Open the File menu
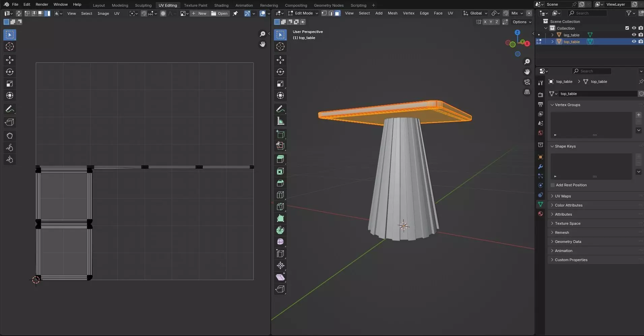Screen dimensions: 644x336 tap(15, 4)
